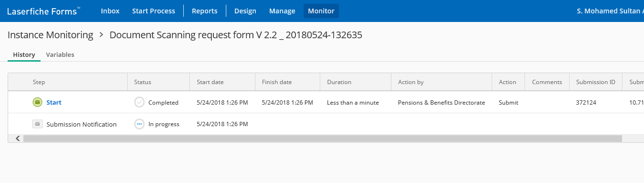Viewport: 644px width, 183px height.
Task: Click Submission Notification start date cell
Action: (x=222, y=124)
